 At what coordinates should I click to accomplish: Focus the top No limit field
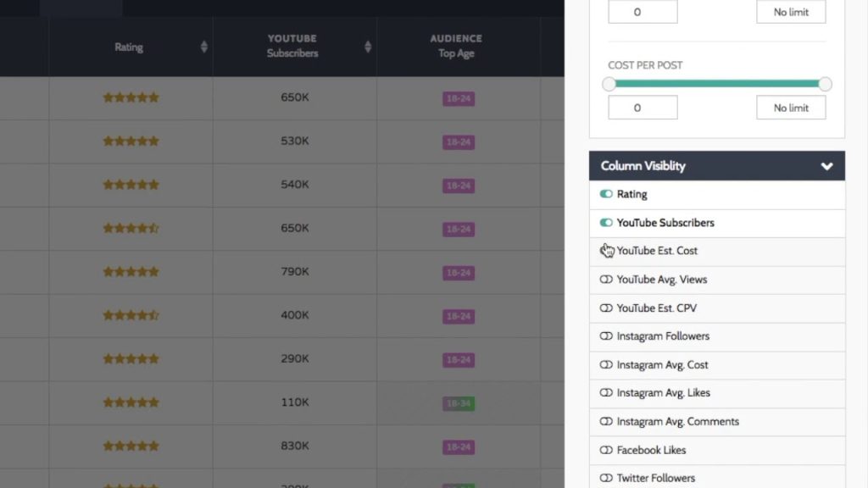coord(791,12)
